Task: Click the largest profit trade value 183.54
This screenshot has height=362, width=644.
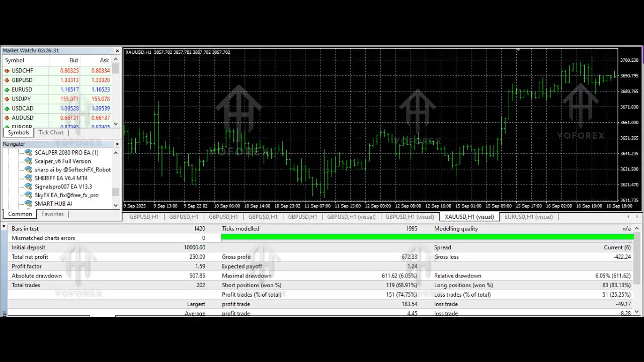Action: click(x=410, y=304)
